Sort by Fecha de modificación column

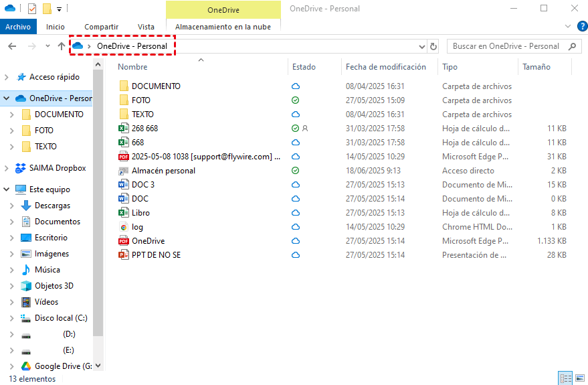point(385,67)
